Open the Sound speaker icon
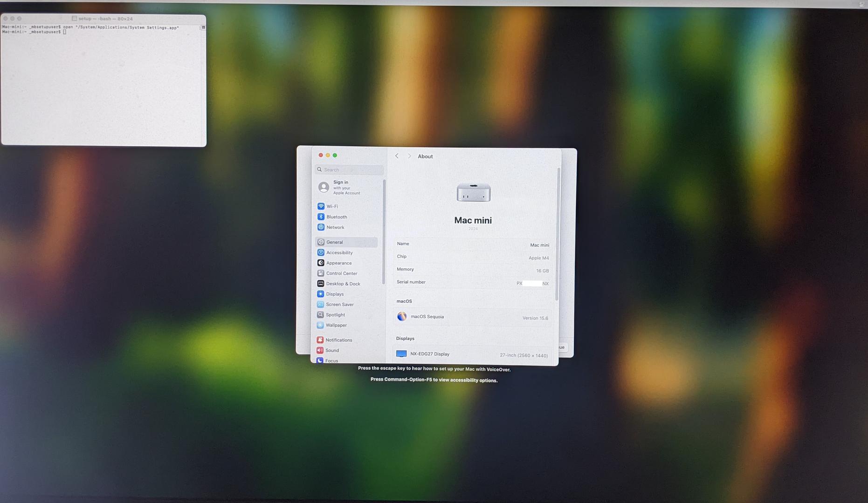The image size is (868, 503). click(320, 350)
